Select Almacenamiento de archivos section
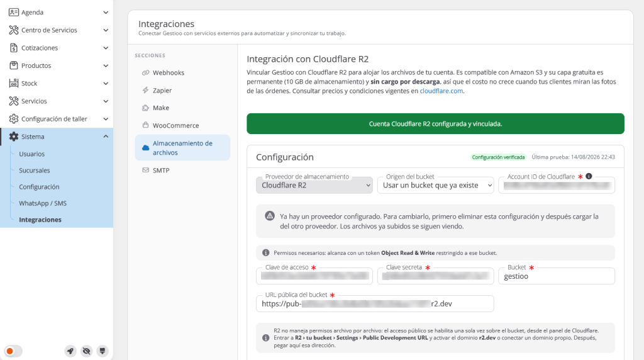644x360 pixels. pyautogui.click(x=182, y=147)
